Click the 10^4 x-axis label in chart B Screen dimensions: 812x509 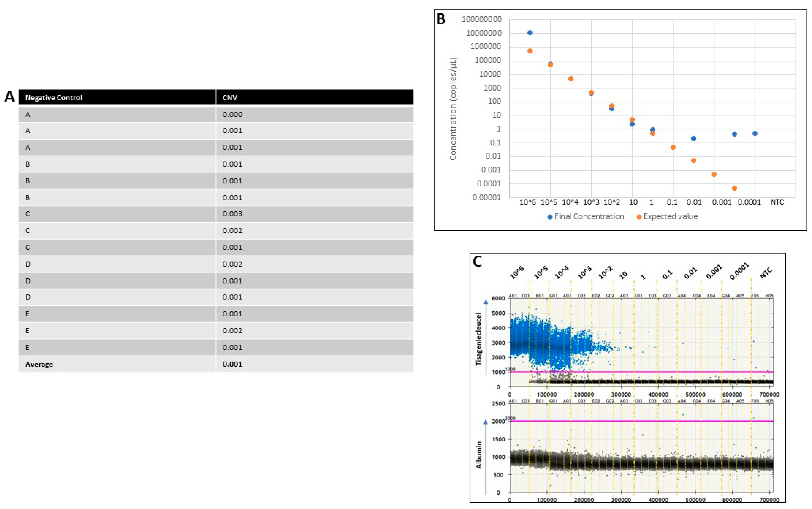570,202
